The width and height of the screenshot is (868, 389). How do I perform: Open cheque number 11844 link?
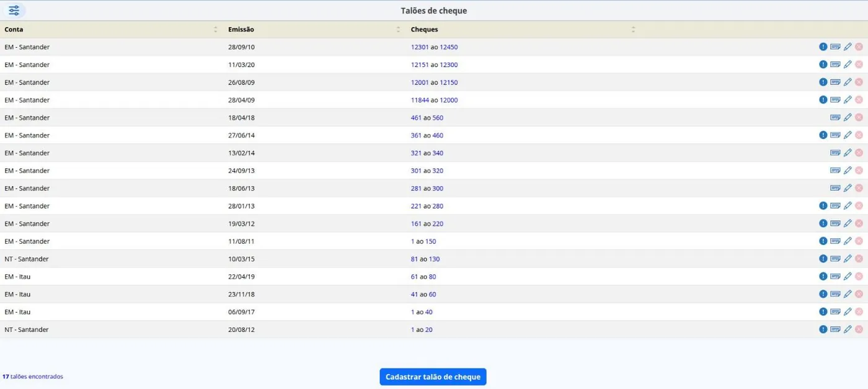[x=420, y=100]
